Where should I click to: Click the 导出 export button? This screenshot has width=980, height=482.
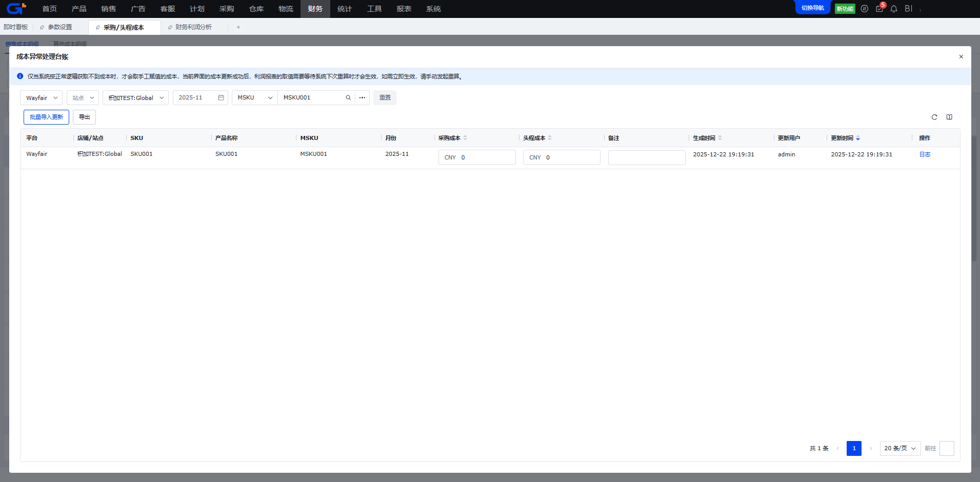(84, 117)
